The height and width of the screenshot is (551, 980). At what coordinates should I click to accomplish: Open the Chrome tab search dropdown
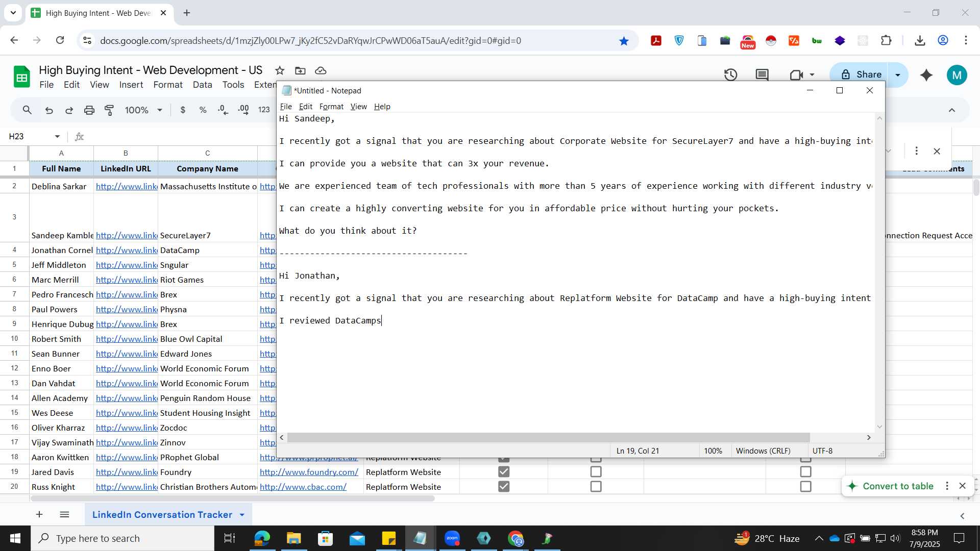(x=13, y=13)
